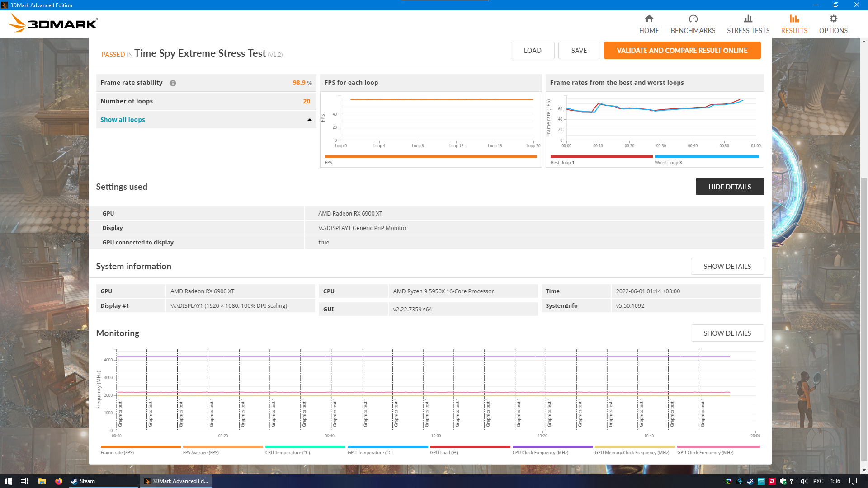Hide details of Settings used

coord(729,187)
